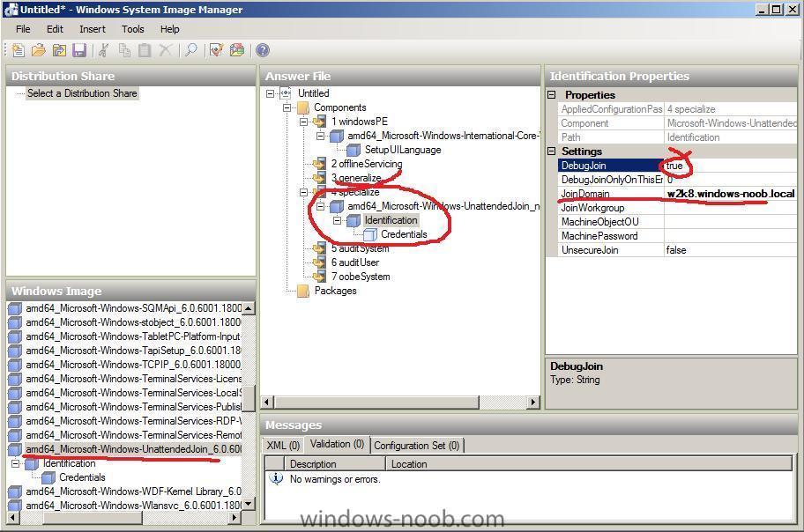
Task: Click the 7 oobeSystem pass icon
Action: (319, 277)
